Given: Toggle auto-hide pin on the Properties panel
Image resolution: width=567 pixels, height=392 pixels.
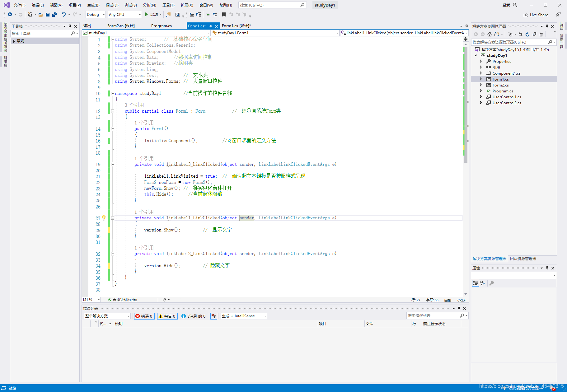Looking at the screenshot, I should pos(547,268).
